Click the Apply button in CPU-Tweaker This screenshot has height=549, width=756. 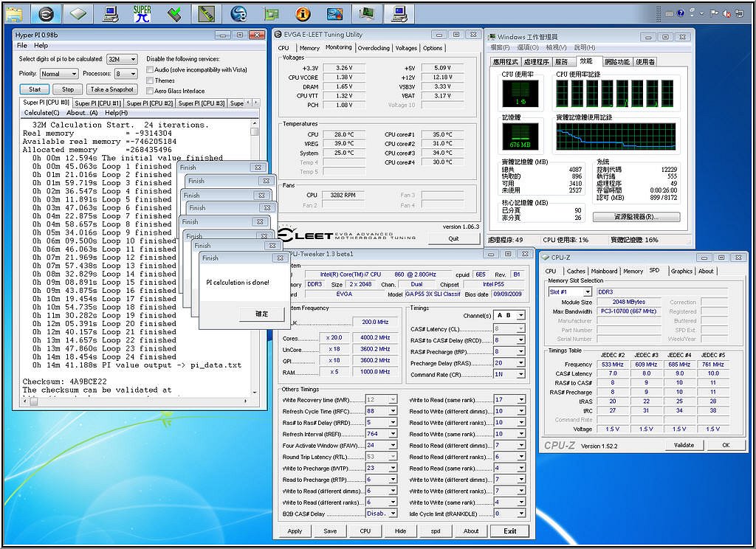[295, 531]
